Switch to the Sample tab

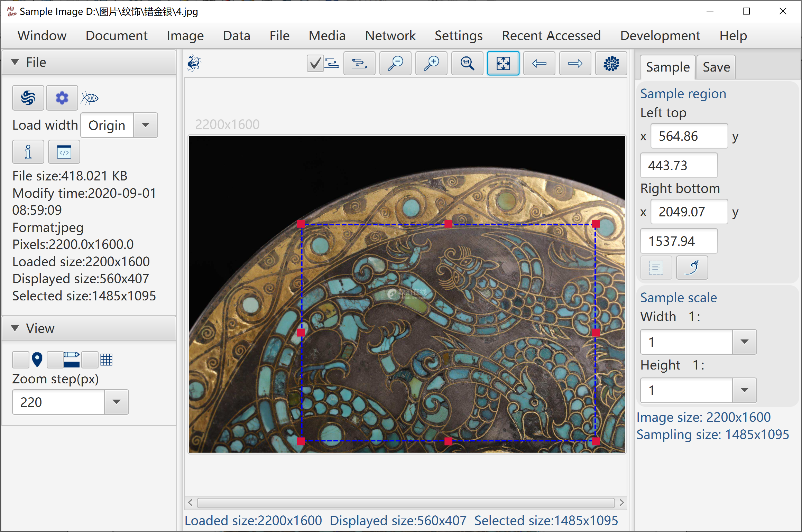(x=667, y=67)
